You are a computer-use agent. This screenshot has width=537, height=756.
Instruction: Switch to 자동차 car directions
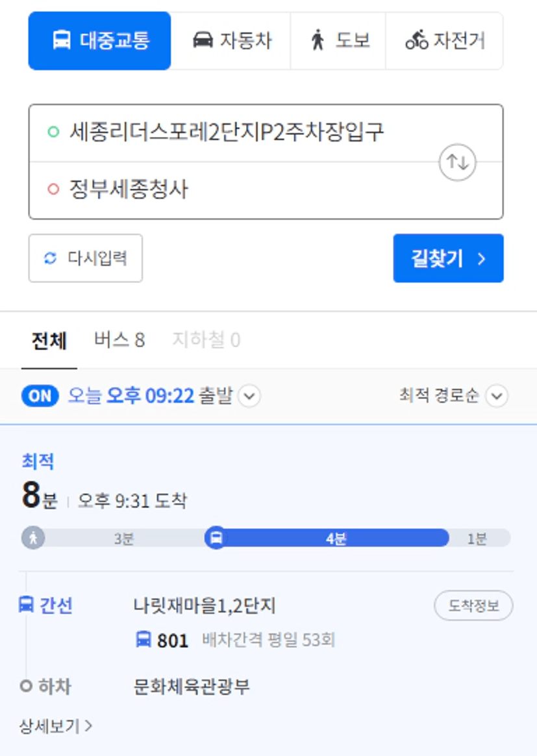pyautogui.click(x=231, y=41)
